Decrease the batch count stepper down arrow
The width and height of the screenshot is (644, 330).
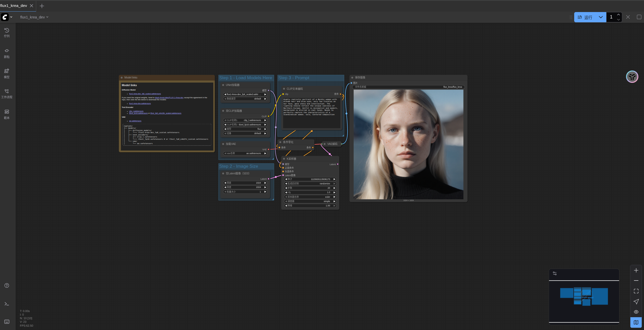618,19
